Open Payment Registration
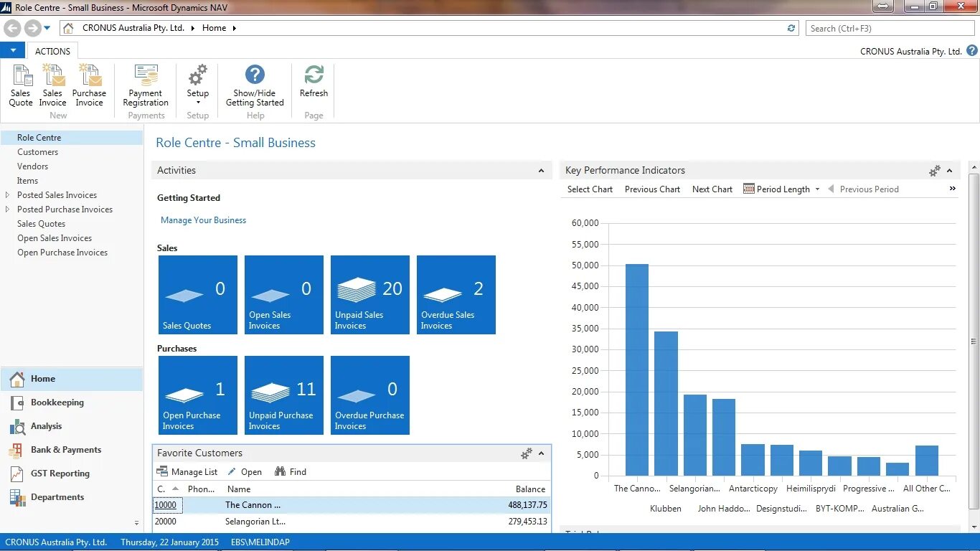Screen dimensions: 980x551 [x=146, y=85]
